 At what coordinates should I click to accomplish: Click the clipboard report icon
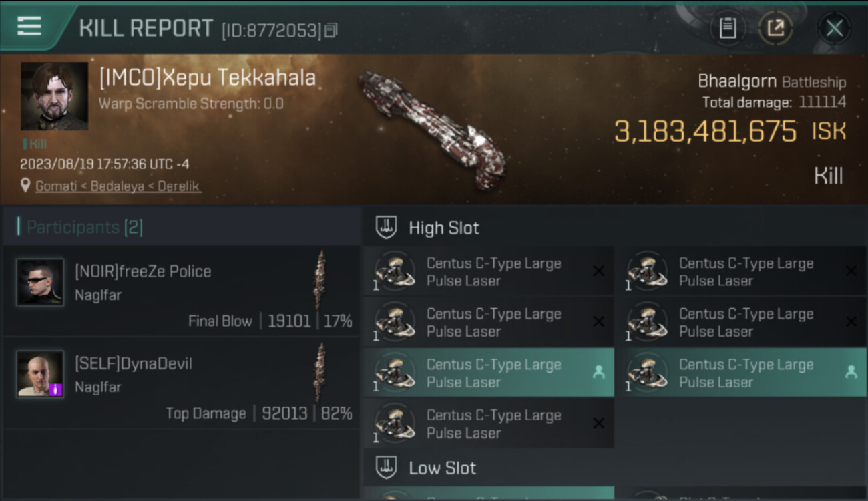[728, 28]
